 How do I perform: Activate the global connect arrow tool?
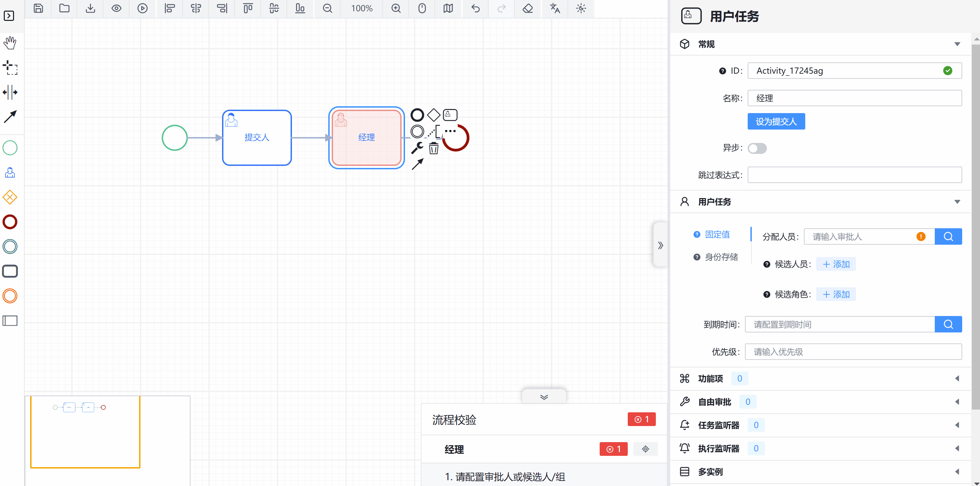(10, 117)
